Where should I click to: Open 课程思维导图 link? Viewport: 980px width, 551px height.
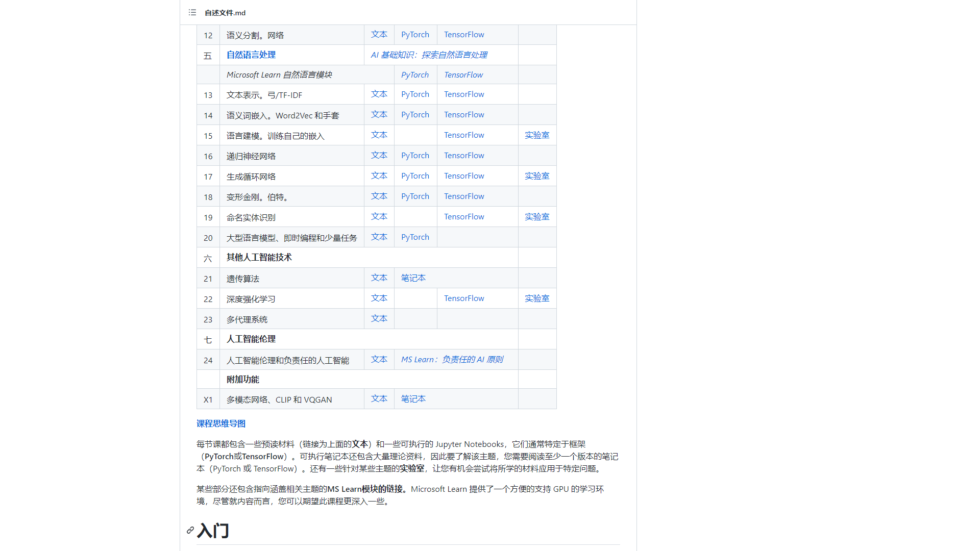point(220,423)
